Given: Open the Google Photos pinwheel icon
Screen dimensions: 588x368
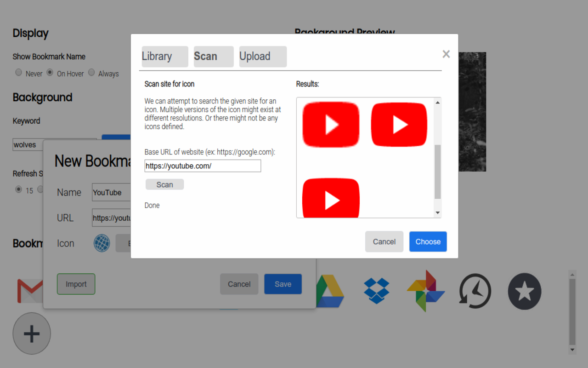Looking at the screenshot, I should coord(426,291).
